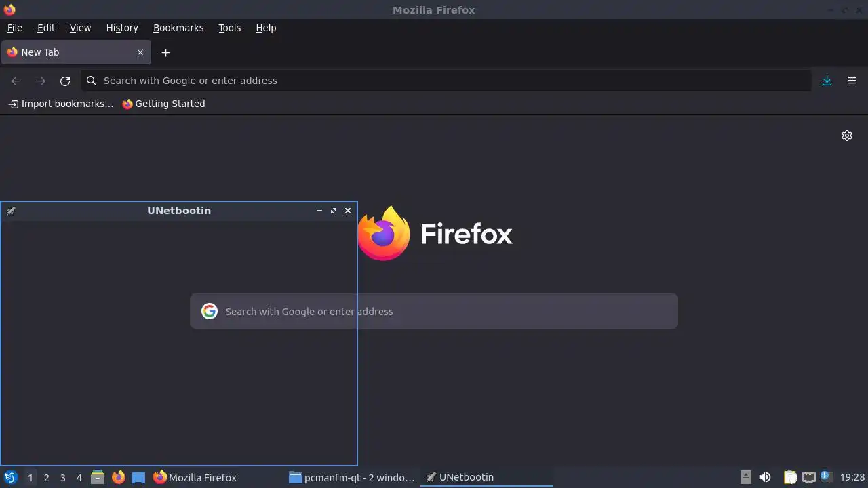Maximize the UNetbootin window

334,211
